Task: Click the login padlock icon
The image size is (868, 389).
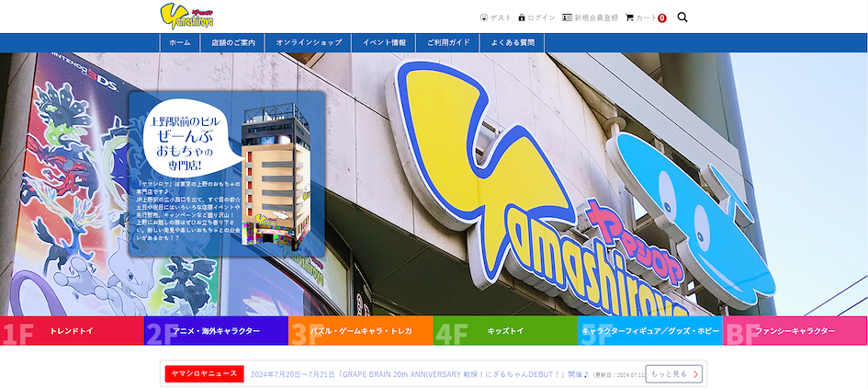Action: [x=522, y=17]
